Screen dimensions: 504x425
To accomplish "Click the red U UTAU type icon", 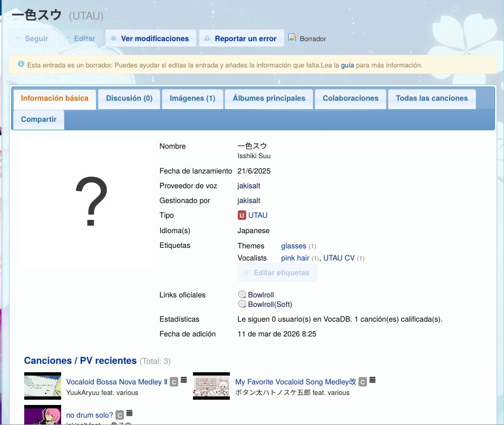I will 241,215.
